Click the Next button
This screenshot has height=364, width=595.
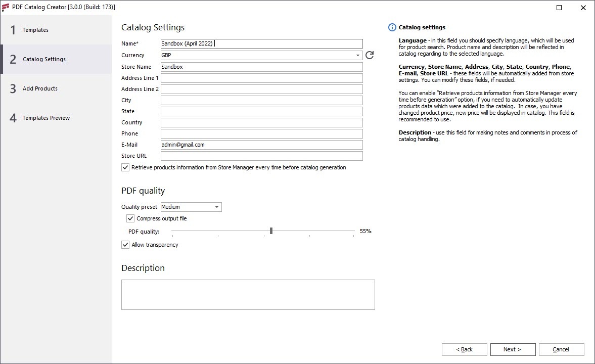tap(512, 349)
